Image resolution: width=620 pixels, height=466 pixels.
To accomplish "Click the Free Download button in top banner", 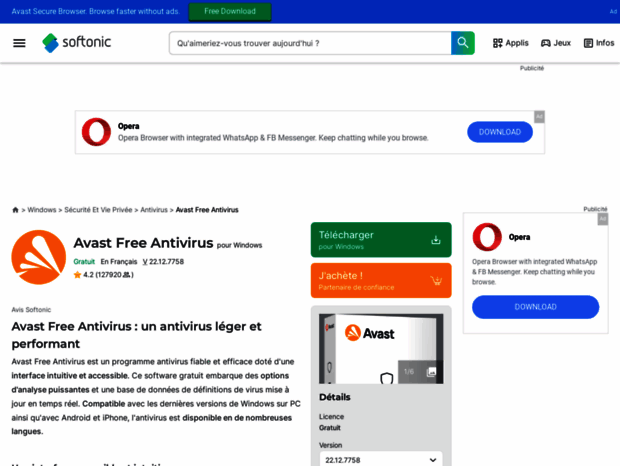I will (x=230, y=11).
